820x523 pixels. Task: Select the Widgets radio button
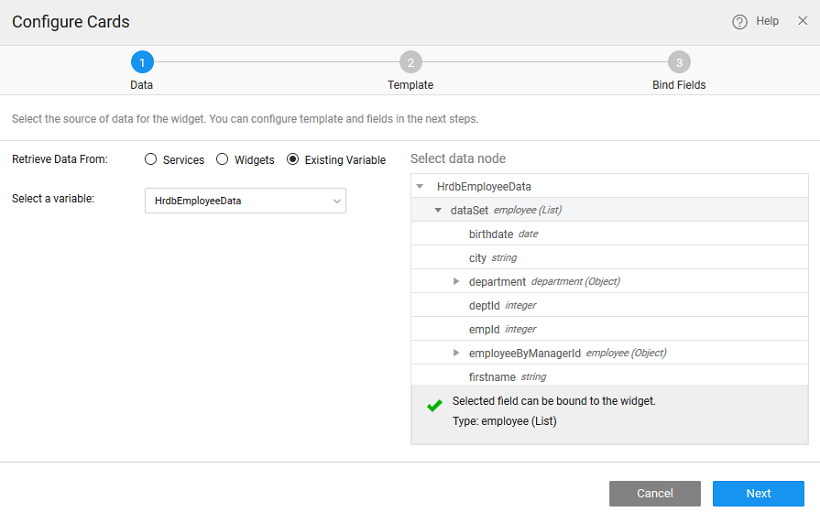[x=223, y=159]
